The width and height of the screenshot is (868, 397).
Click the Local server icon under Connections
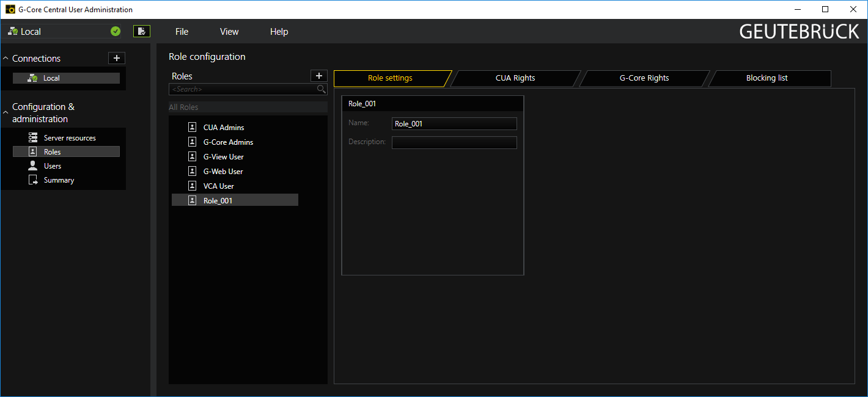(33, 78)
